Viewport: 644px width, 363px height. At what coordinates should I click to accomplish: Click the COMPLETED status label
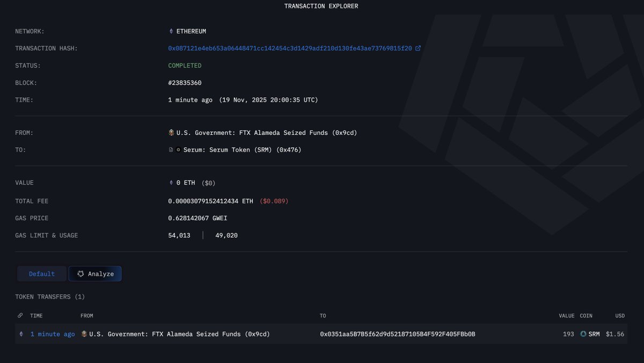point(185,65)
